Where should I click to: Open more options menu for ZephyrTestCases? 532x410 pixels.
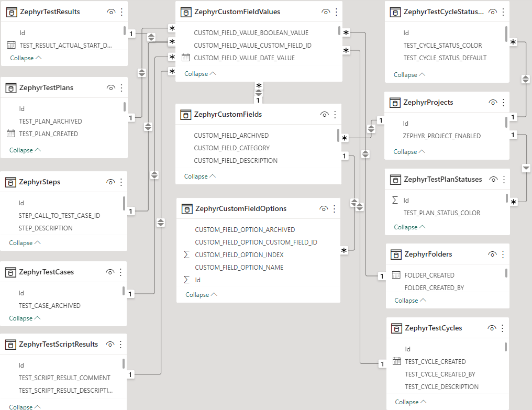click(120, 272)
